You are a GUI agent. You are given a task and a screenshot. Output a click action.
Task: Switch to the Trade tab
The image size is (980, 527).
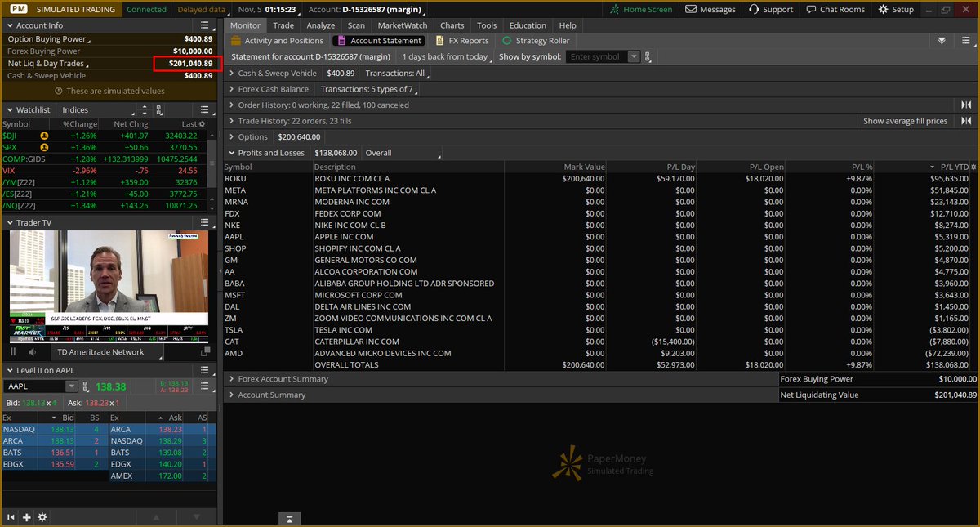(283, 25)
